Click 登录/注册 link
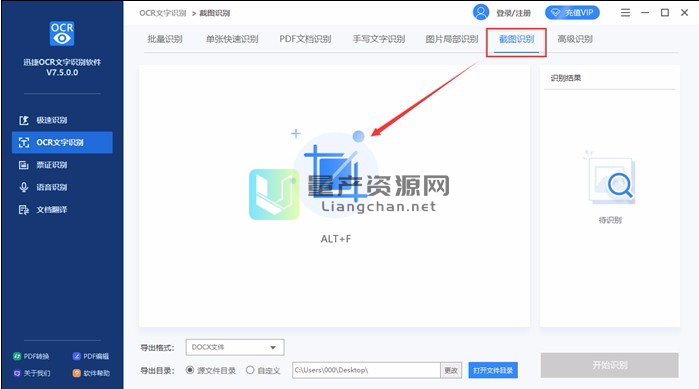Image resolution: width=699 pixels, height=389 pixels. coord(514,13)
